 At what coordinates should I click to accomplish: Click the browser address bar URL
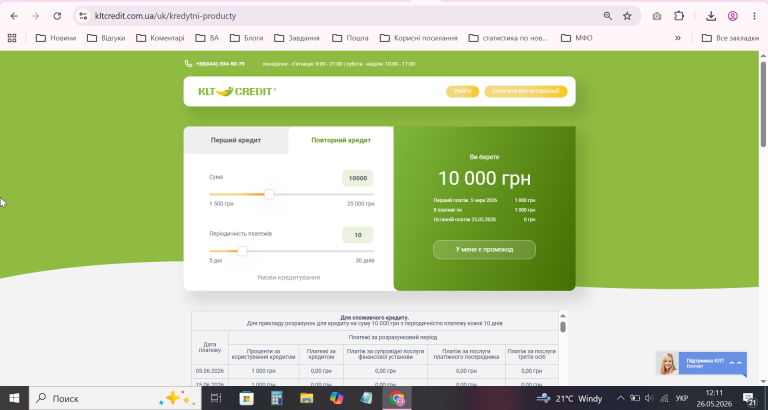166,16
